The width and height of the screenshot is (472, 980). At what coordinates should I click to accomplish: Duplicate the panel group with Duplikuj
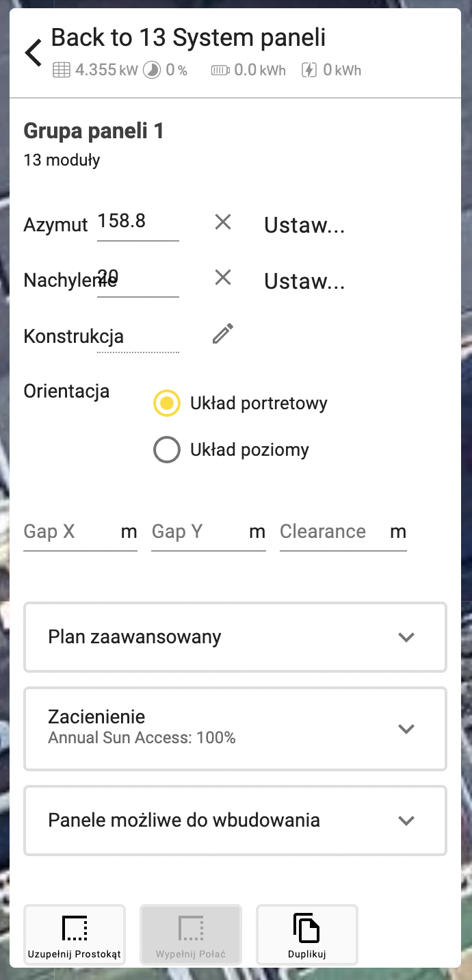tap(307, 935)
